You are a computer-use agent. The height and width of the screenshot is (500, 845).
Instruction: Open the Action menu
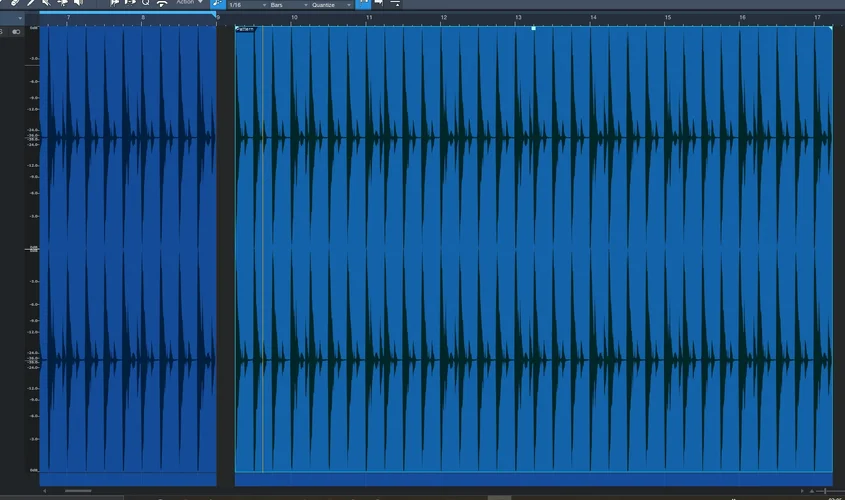(188, 3)
